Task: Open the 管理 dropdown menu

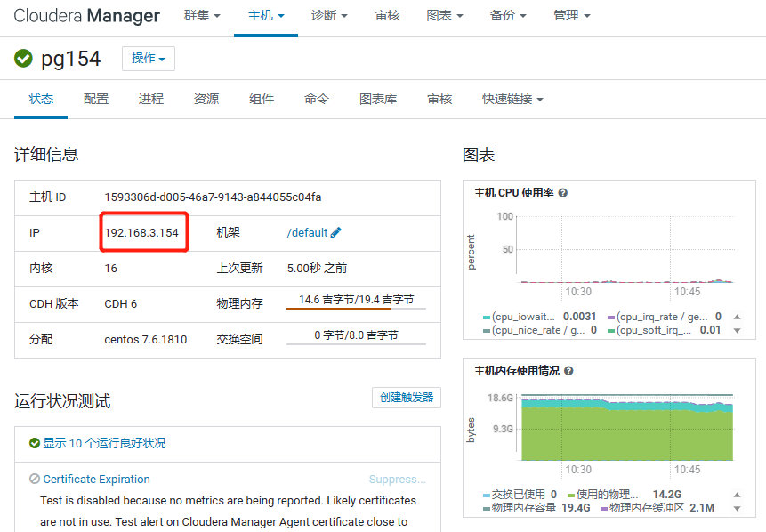Action: click(571, 16)
